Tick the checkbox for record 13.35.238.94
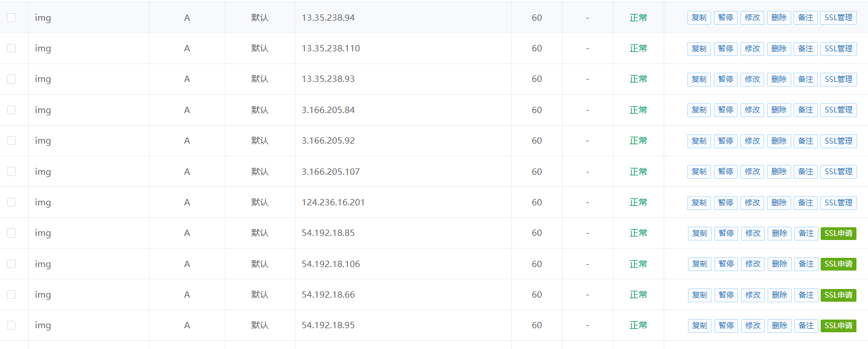Image resolution: width=868 pixels, height=349 pixels. tap(11, 17)
